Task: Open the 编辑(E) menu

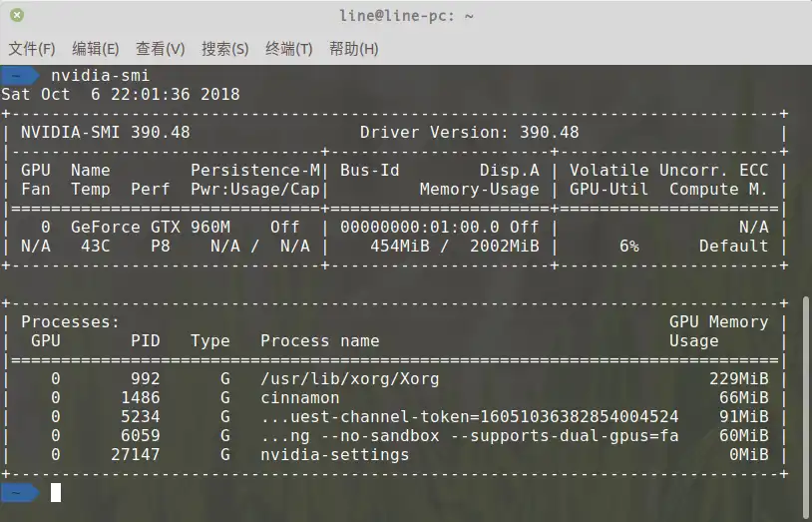Action: point(96,49)
